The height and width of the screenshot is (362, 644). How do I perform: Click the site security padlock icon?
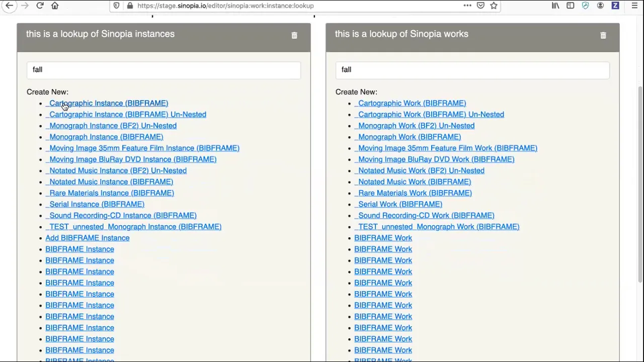[130, 6]
